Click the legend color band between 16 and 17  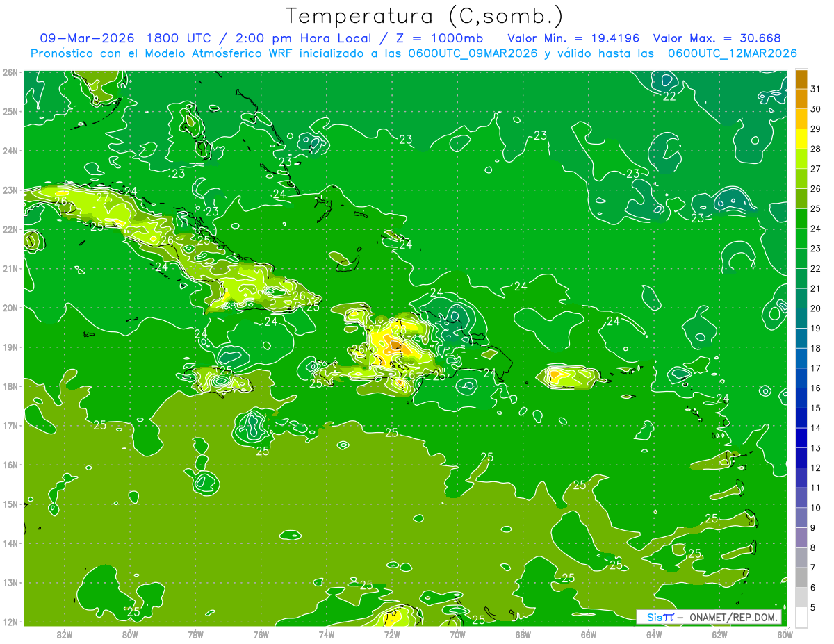pos(801,378)
